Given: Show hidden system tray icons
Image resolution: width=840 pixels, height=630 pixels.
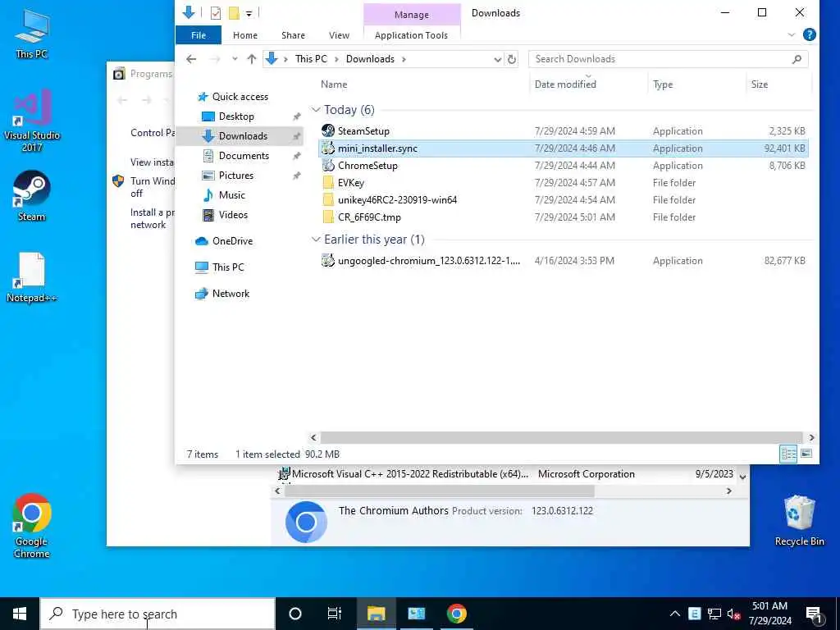Looking at the screenshot, I should click(x=675, y=614).
